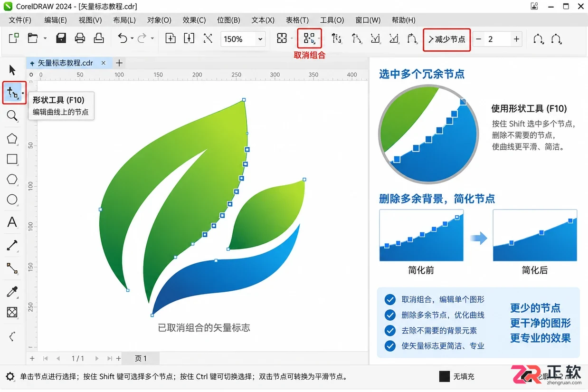Select the Eyedropper tool
Viewport: 588px width, 392px height.
coord(12,292)
